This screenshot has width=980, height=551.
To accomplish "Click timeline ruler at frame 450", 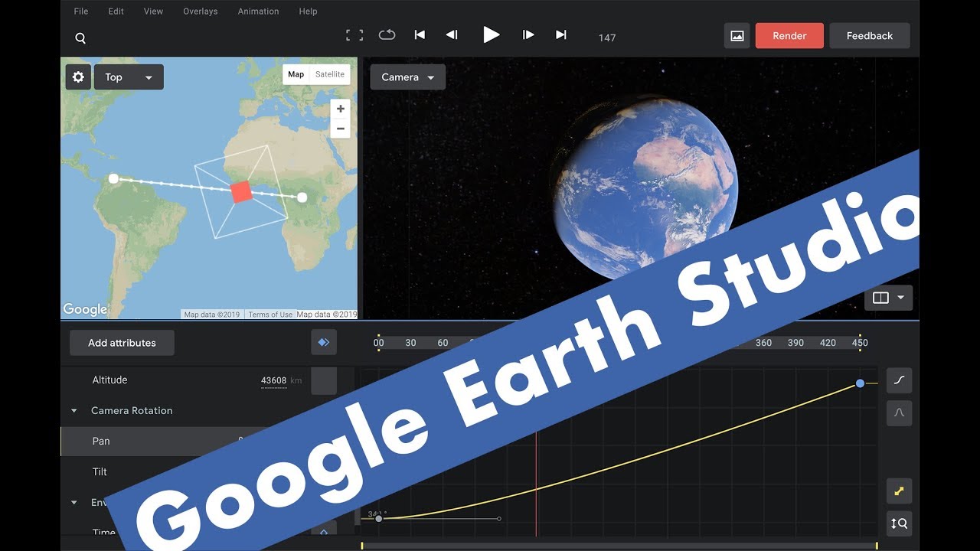I will click(x=860, y=343).
